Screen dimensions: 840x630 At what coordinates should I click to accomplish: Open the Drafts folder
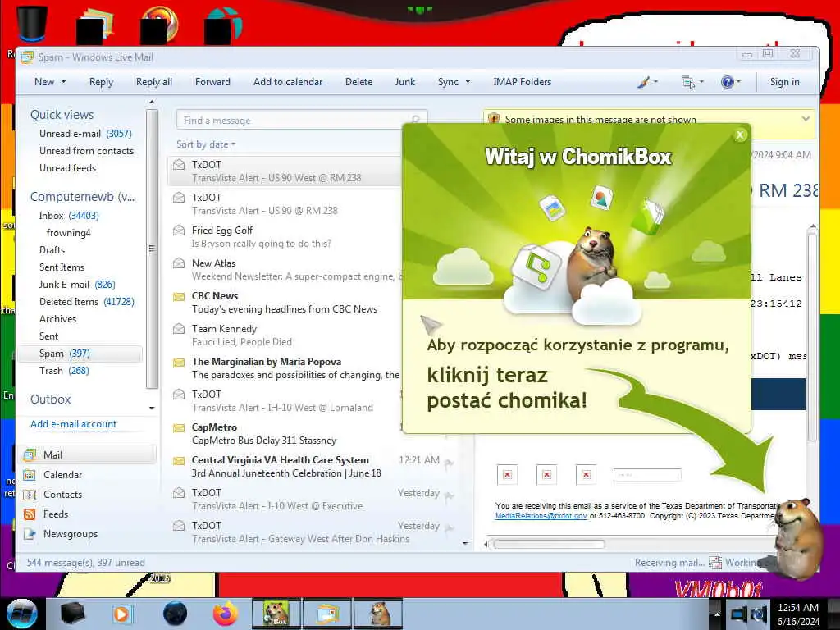[x=52, y=249]
